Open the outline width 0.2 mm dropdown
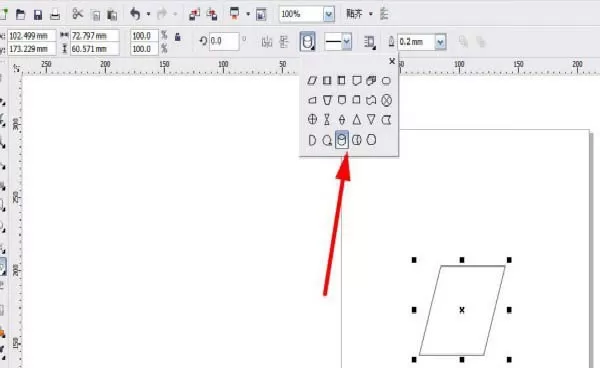This screenshot has width=600, height=368. tap(440, 42)
